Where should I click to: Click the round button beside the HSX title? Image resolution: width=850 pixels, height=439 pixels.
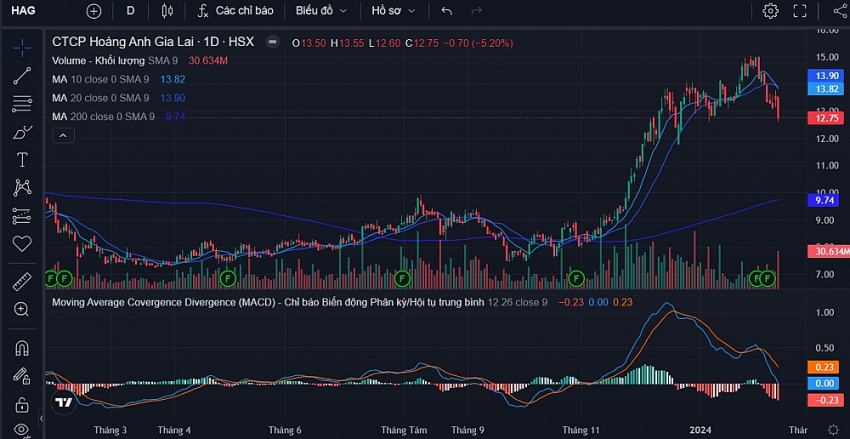273,42
